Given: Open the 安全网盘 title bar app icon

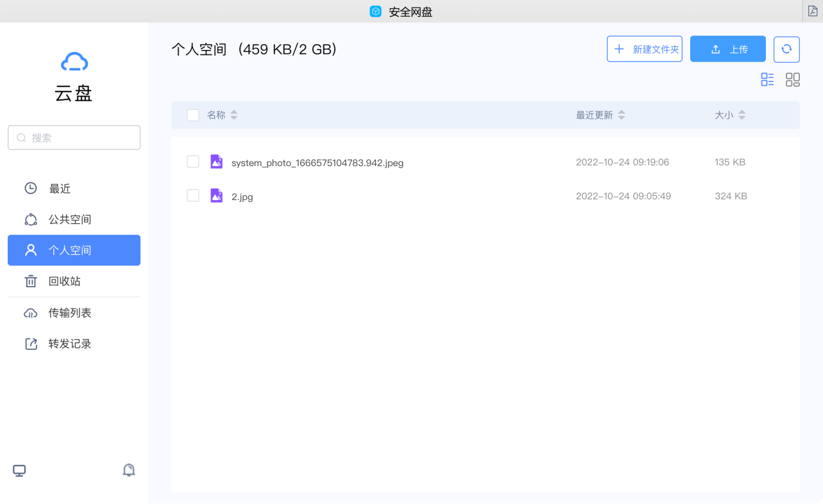Looking at the screenshot, I should (375, 11).
